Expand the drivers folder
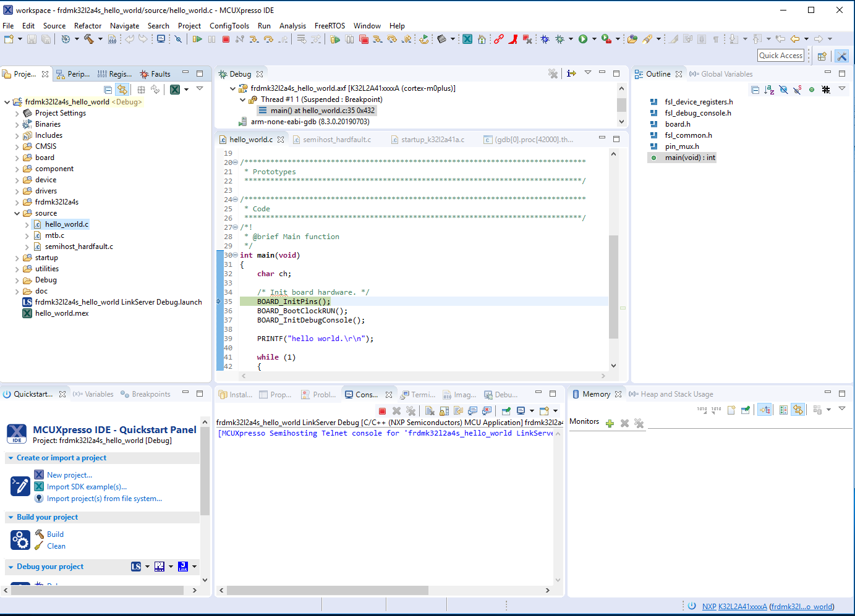Image resolution: width=855 pixels, height=616 pixels. pyautogui.click(x=17, y=191)
